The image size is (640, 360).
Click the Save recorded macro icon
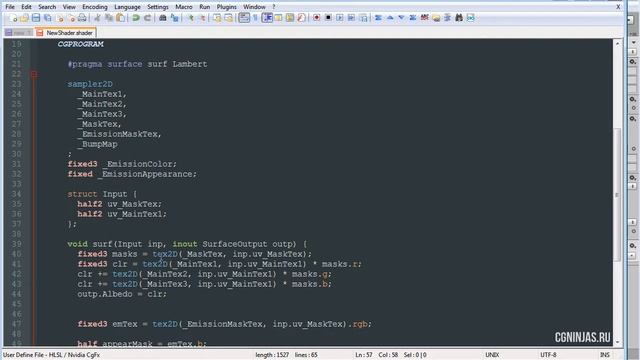[x=363, y=18]
